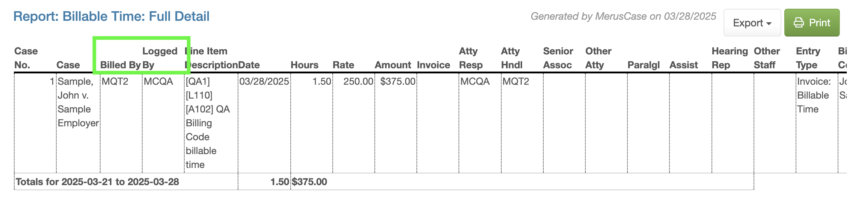Screen dimensions: 868x203
Task: Click the Logged By column header
Action: pyautogui.click(x=160, y=58)
